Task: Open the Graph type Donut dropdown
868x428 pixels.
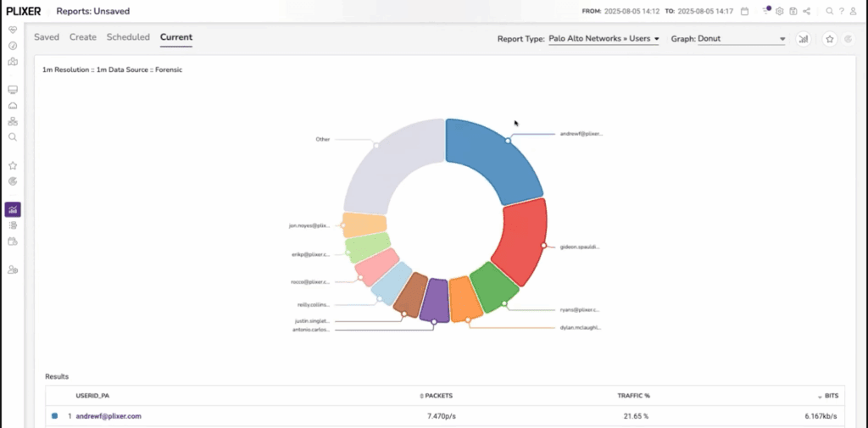Action: click(742, 39)
